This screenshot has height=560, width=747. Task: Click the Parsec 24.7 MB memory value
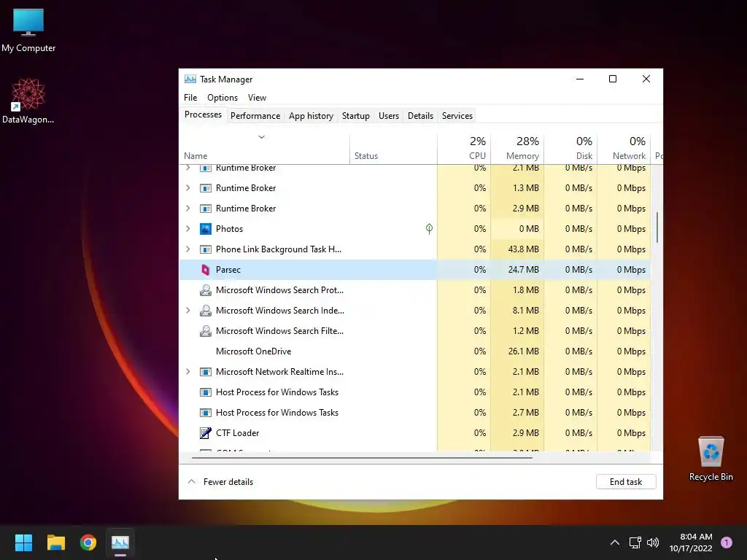(x=523, y=270)
